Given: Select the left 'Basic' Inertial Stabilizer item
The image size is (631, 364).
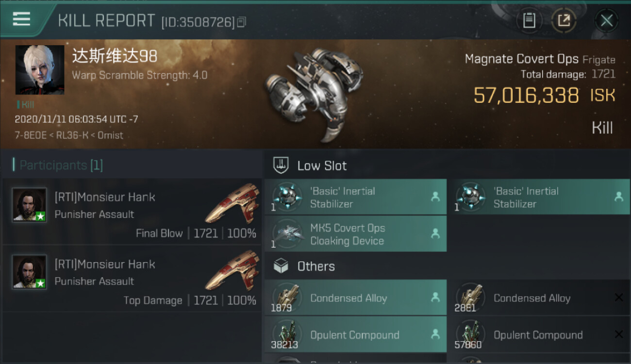Looking at the screenshot, I should coord(355,198).
